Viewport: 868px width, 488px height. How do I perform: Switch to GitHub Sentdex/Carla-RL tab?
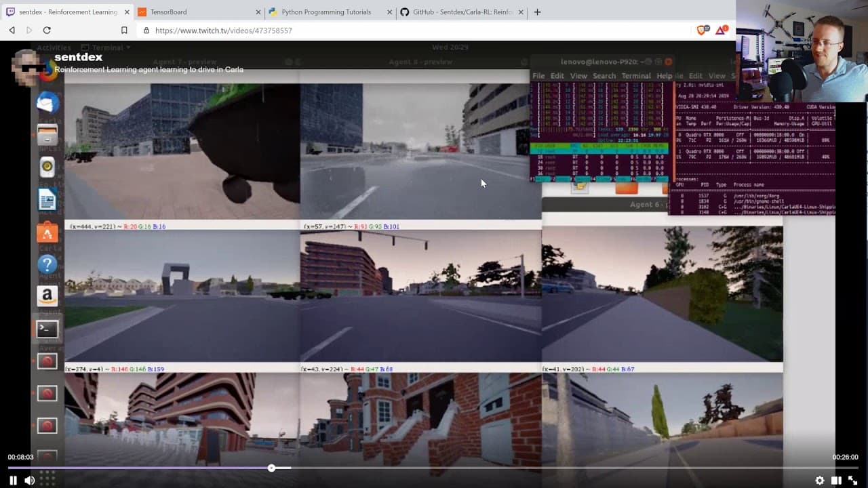461,12
